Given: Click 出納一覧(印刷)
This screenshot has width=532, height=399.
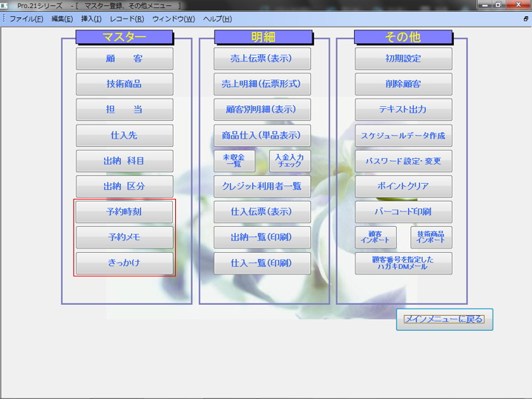Looking at the screenshot, I should click(262, 237).
